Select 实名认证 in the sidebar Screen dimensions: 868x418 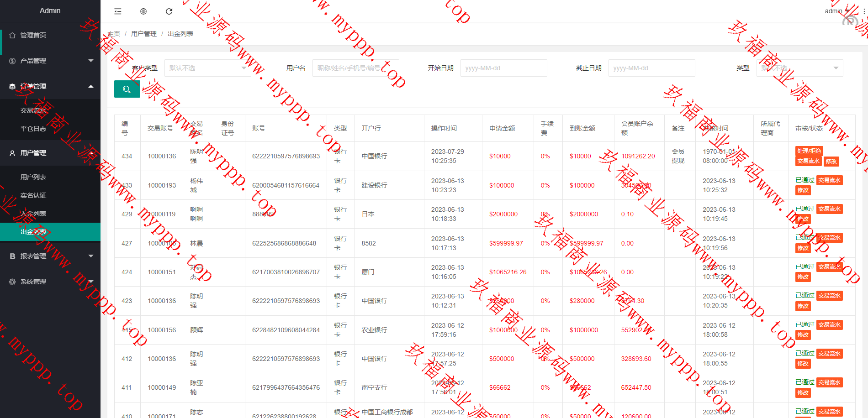33,195
